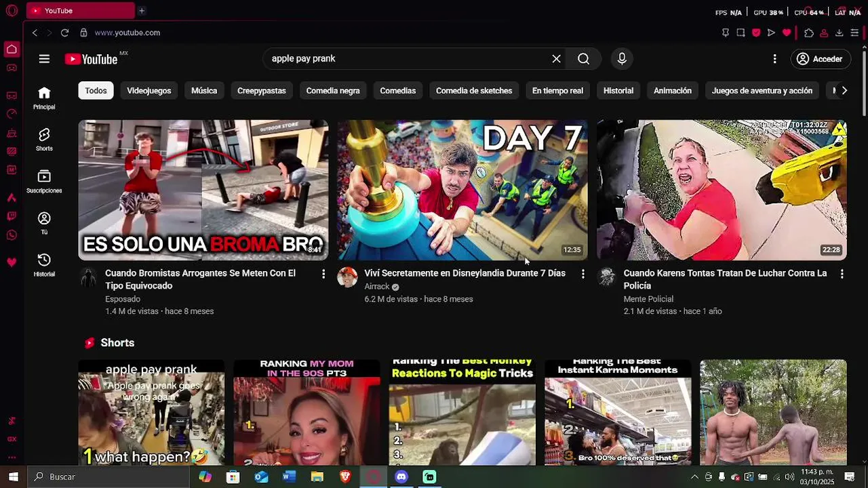
Task: Select the Comedia negra filter chip
Action: [333, 91]
